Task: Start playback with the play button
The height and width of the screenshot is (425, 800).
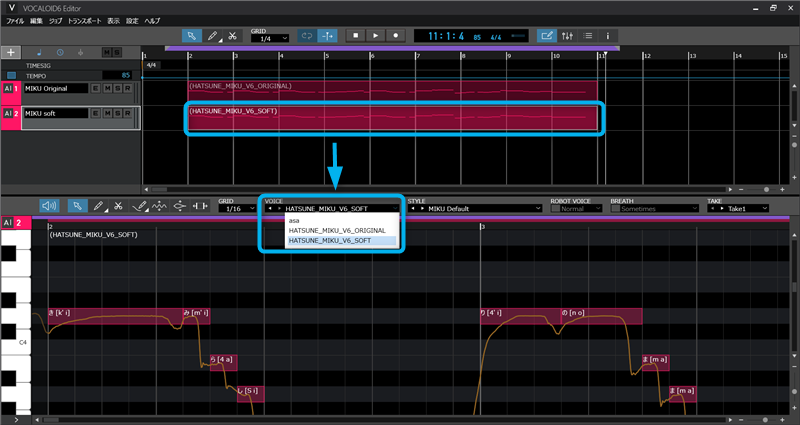Action: click(x=376, y=36)
